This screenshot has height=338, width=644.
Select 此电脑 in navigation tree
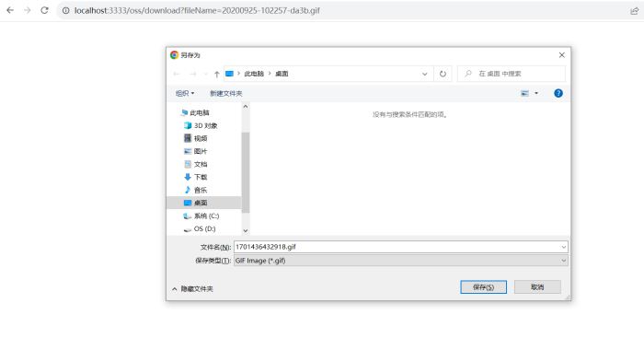click(195, 112)
